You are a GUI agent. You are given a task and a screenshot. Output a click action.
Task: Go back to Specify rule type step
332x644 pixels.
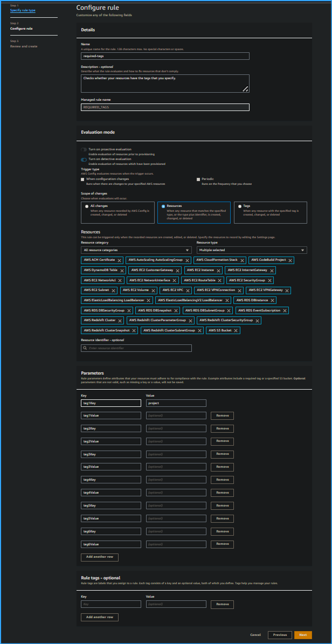23,10
